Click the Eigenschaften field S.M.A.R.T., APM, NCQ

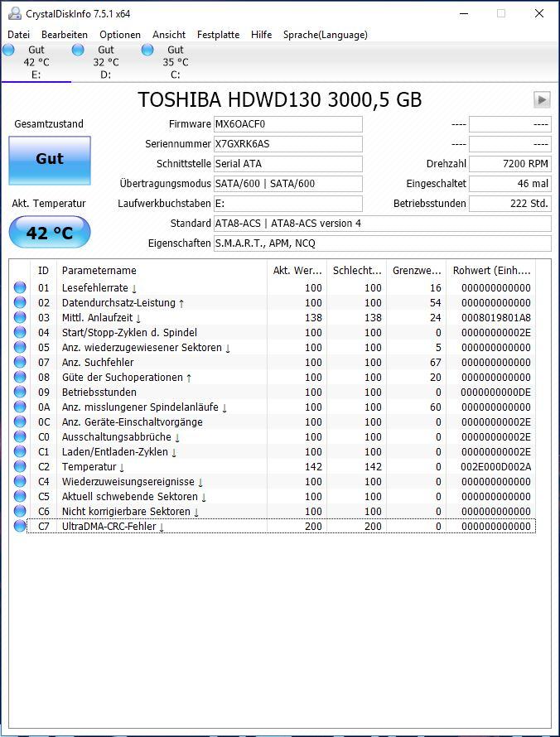(382, 243)
